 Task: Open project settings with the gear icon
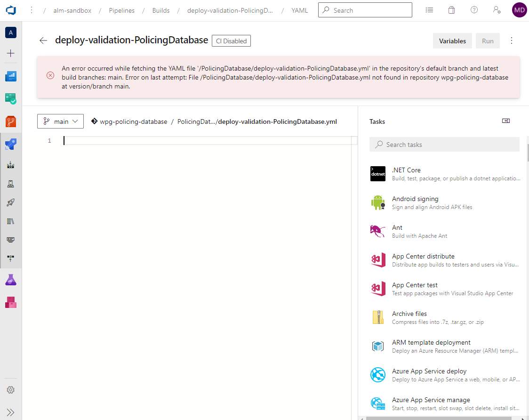(10, 390)
